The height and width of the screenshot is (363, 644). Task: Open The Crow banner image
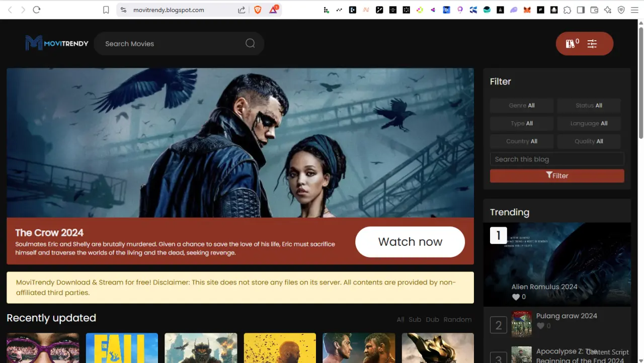pos(240,143)
